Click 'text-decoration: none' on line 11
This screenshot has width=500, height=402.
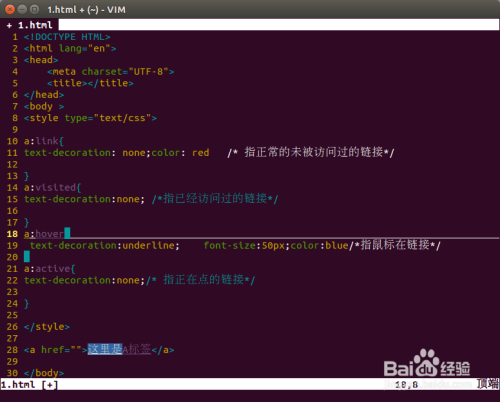tap(87, 153)
